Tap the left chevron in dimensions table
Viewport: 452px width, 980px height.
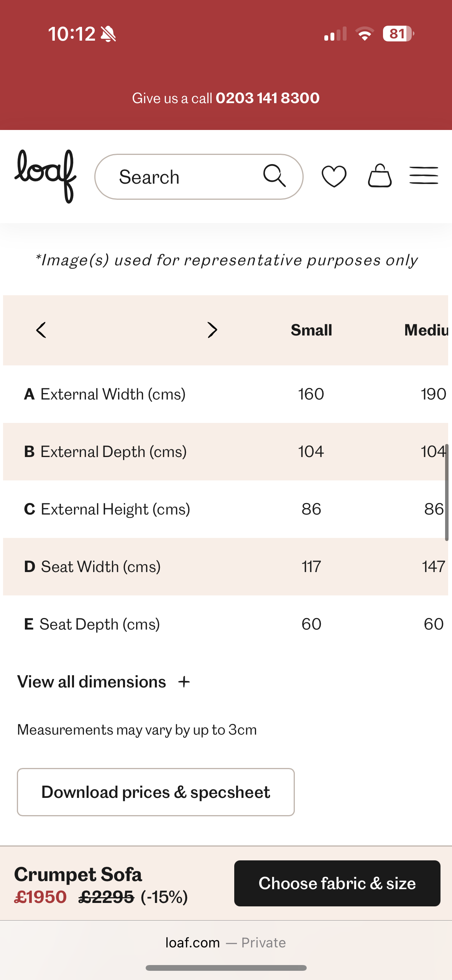pos(41,330)
